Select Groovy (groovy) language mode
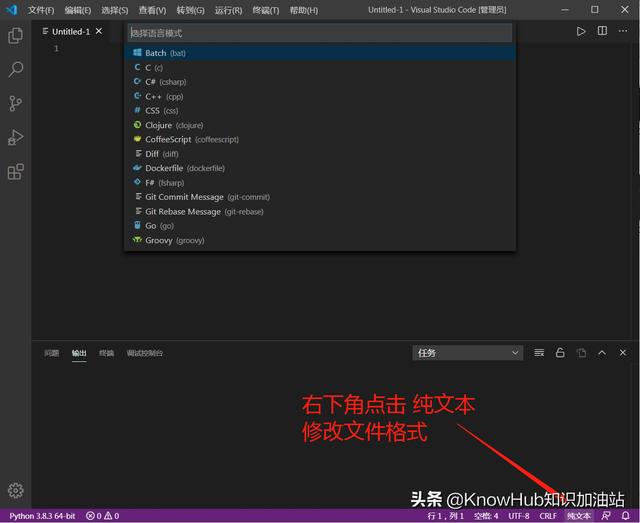 point(320,240)
